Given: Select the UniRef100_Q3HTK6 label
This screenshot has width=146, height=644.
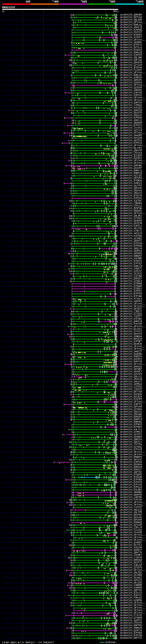Looking at the screenshot, I should [x=131, y=93].
